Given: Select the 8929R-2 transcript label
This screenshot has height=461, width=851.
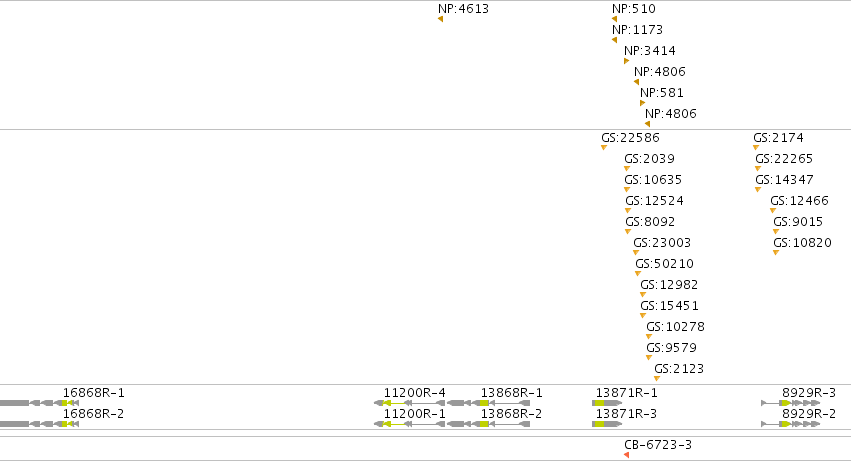Looking at the screenshot, I should 809,414.
